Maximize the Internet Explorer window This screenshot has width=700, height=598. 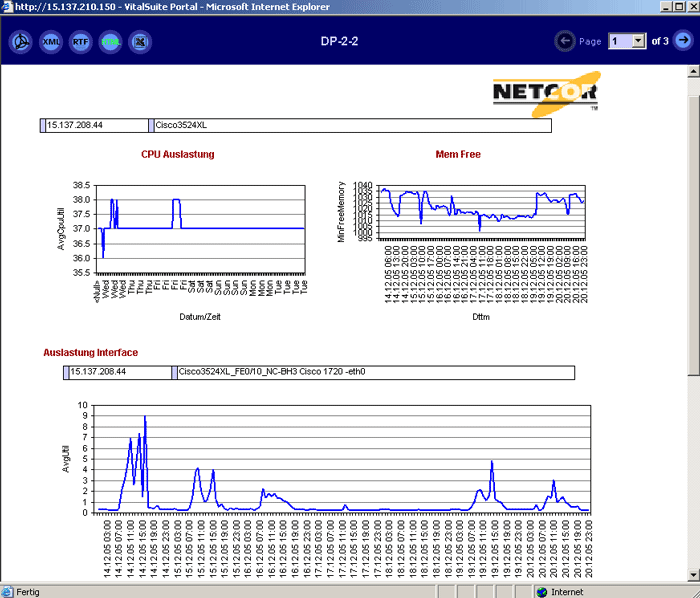pos(679,6)
